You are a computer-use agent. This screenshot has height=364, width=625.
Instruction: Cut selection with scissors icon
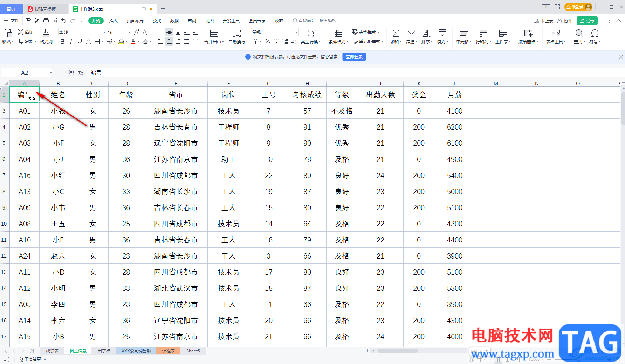(x=21, y=32)
